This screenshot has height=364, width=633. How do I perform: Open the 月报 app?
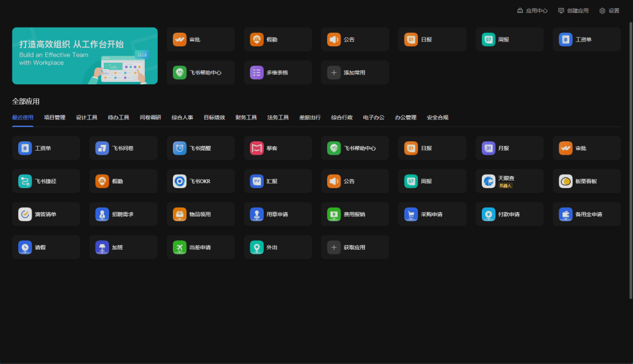[509, 148]
